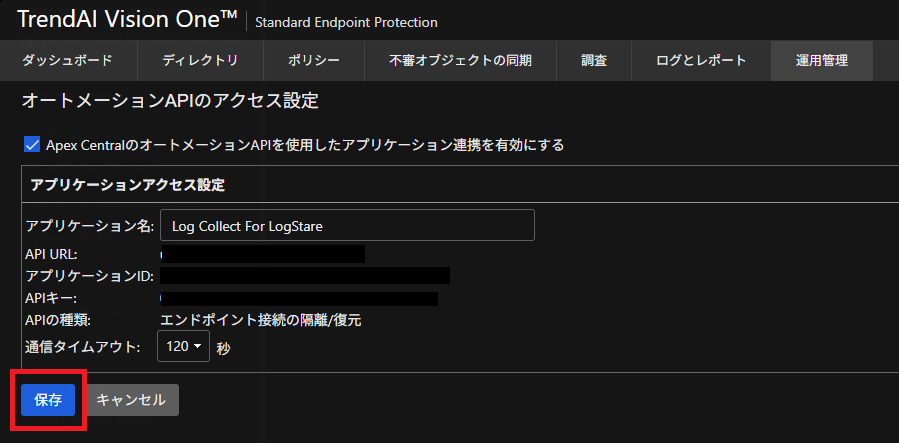
Task: Click the 保存 button
Action: 48,400
